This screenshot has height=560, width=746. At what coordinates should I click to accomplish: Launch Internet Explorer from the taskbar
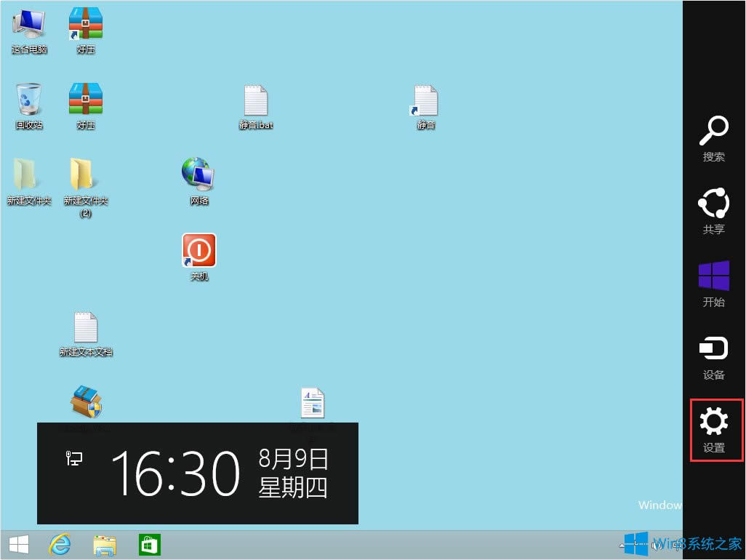coord(60,544)
